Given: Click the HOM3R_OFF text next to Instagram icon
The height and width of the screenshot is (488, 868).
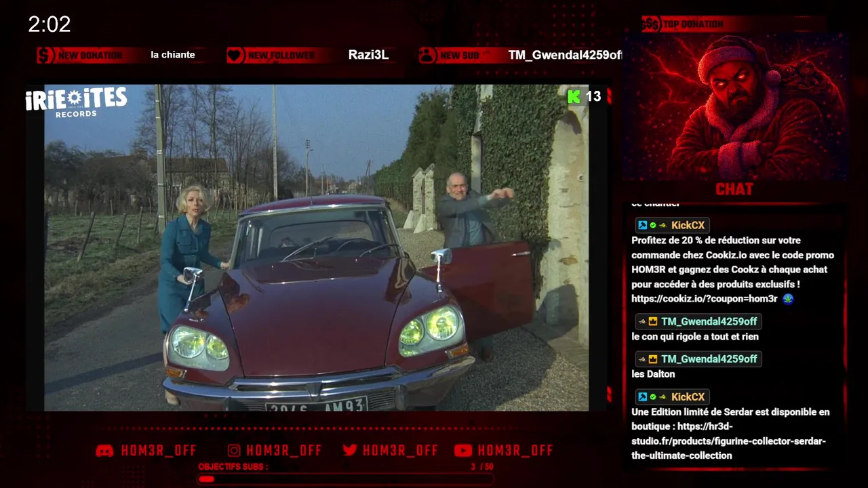Looking at the screenshot, I should click(284, 451).
